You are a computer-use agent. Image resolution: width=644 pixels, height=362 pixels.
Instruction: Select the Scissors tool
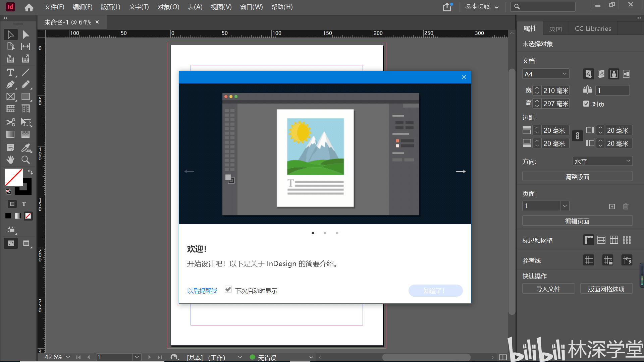click(x=10, y=122)
